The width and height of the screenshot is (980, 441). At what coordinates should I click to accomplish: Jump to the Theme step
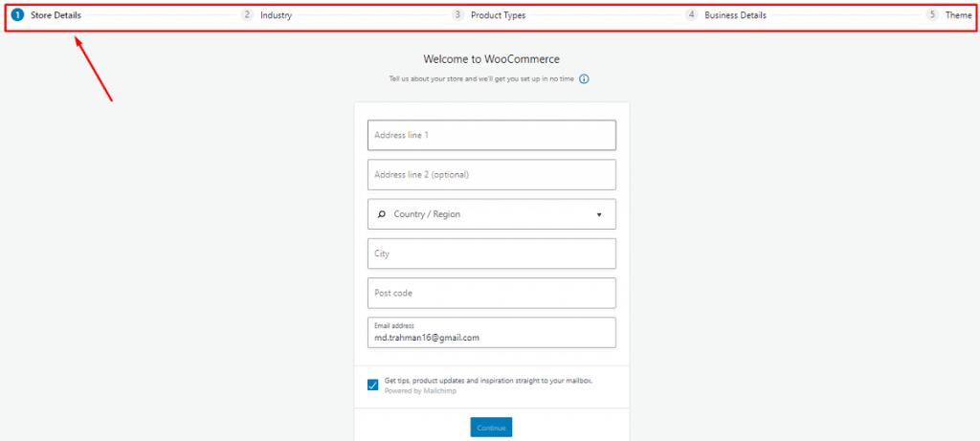click(959, 15)
